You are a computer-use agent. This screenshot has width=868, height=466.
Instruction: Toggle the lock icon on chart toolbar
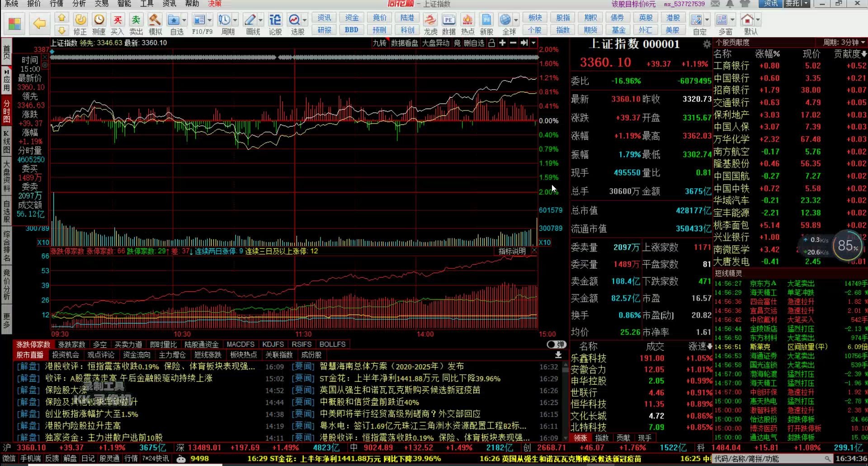[491, 43]
